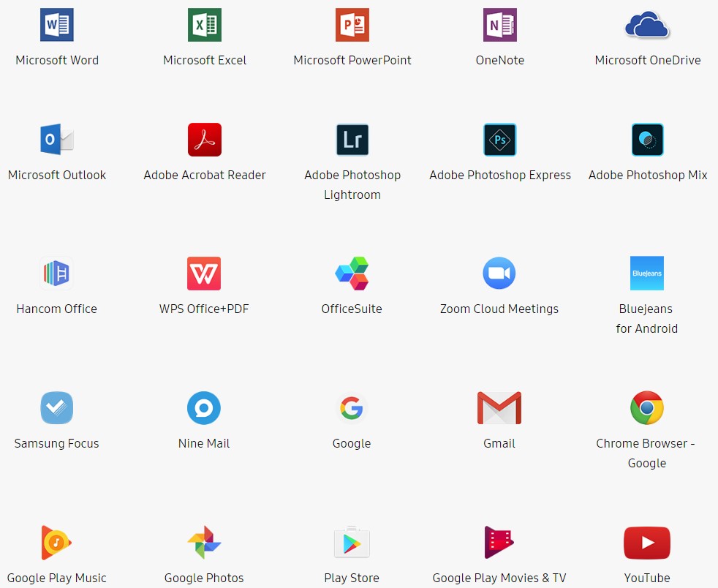Image resolution: width=718 pixels, height=588 pixels.
Task: Open the Adobe Acrobat Reader icon
Action: click(x=205, y=139)
